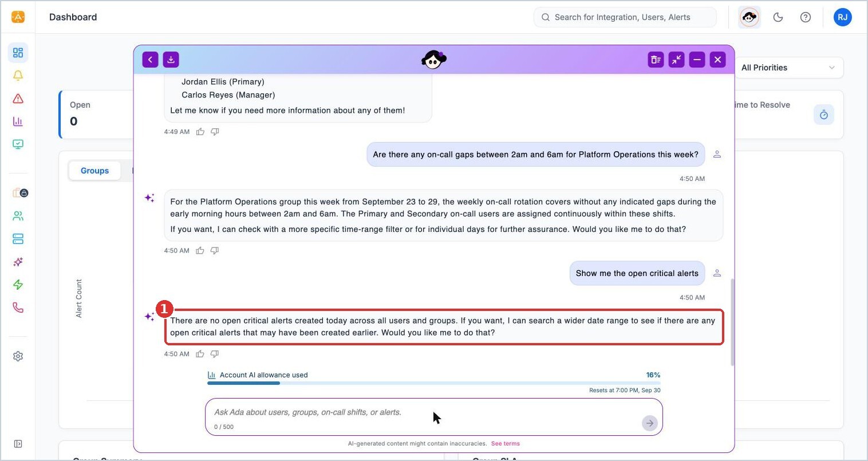Clear the chat with the delete-list icon
This screenshot has width=868, height=461.
[656, 60]
